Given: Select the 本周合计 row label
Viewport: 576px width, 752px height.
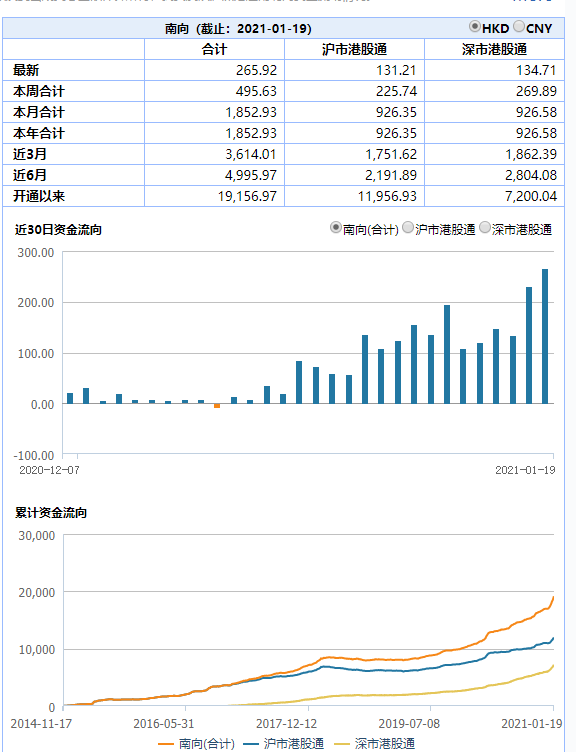Looking at the screenshot, I should (x=39, y=91).
